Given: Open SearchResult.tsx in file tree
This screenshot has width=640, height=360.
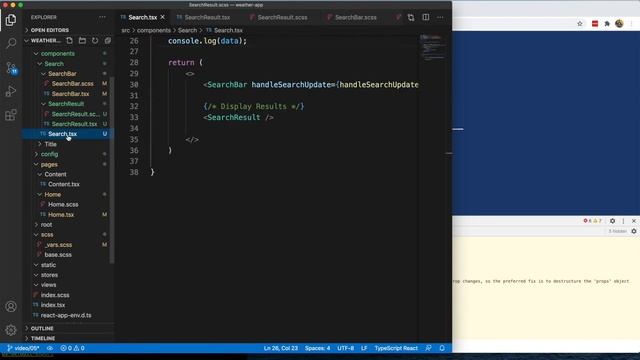Looking at the screenshot, I should coord(74,124).
